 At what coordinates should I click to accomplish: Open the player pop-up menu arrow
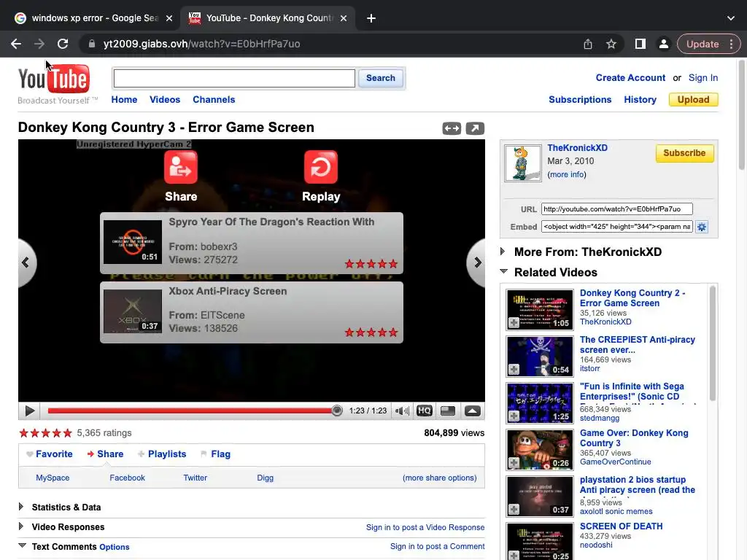pyautogui.click(x=473, y=411)
